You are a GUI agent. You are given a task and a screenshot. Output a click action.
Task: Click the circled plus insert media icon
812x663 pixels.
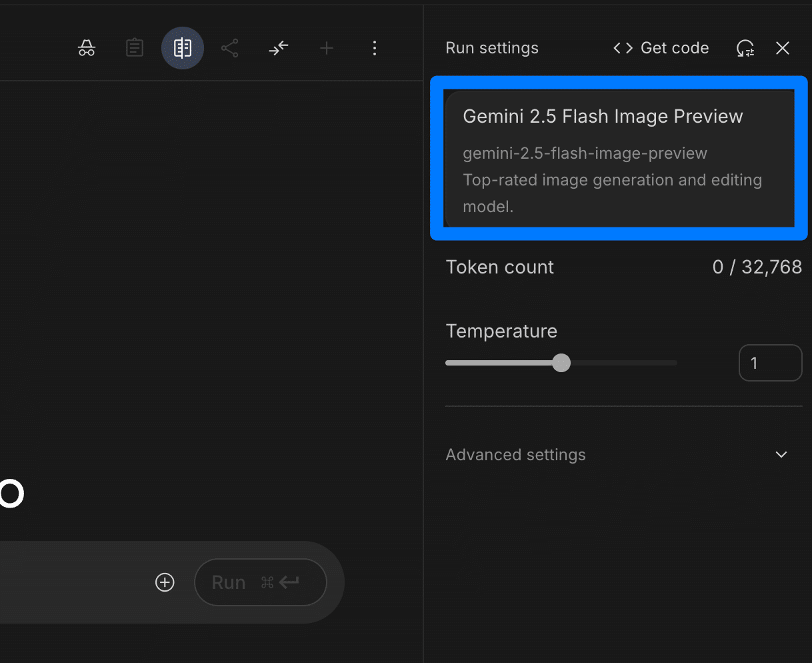[x=165, y=582]
